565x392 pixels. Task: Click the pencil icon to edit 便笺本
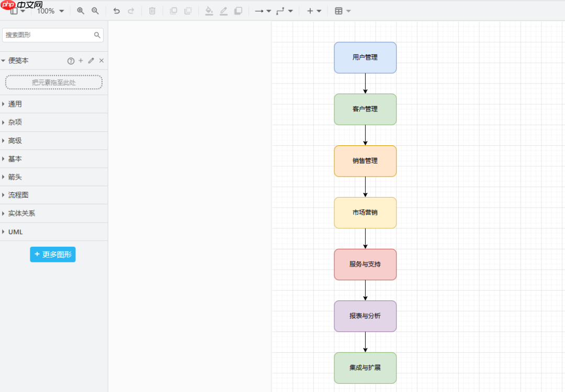click(x=91, y=61)
